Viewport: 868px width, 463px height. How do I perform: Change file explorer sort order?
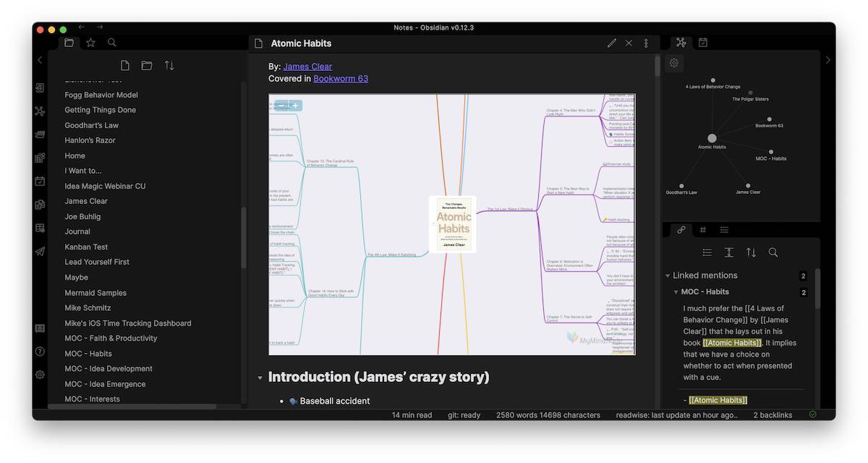(x=169, y=65)
